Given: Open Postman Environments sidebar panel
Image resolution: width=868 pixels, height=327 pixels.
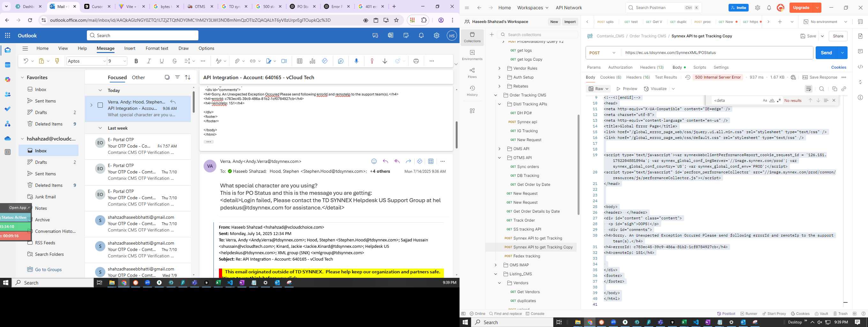Looking at the screenshot, I should 472,55.
